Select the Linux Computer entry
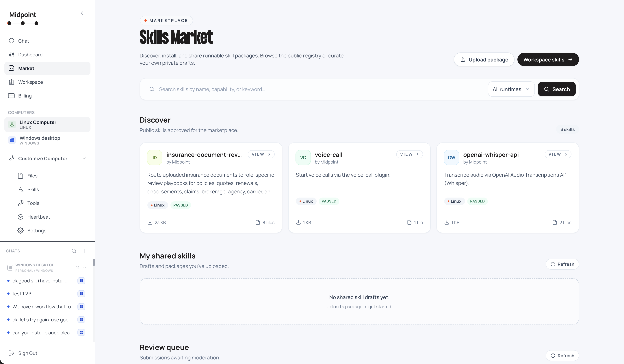 (47, 124)
